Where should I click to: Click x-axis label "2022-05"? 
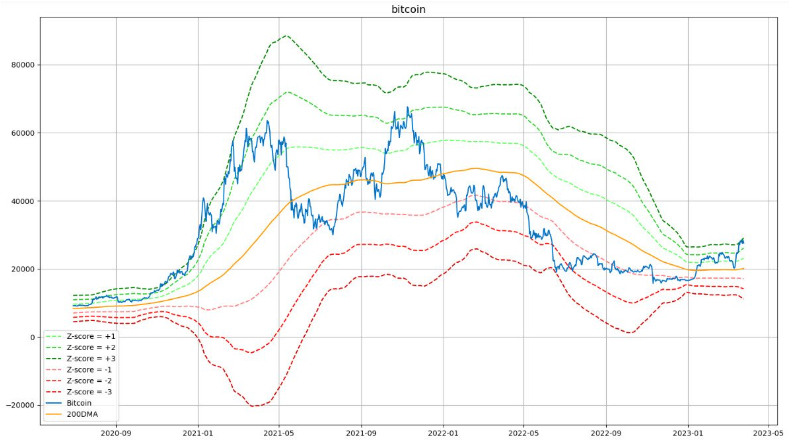pos(524,433)
